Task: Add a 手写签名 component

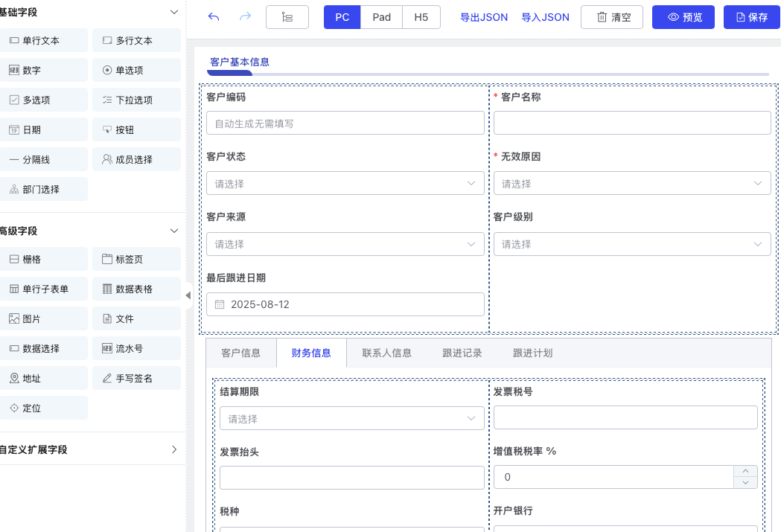Action: point(136,378)
